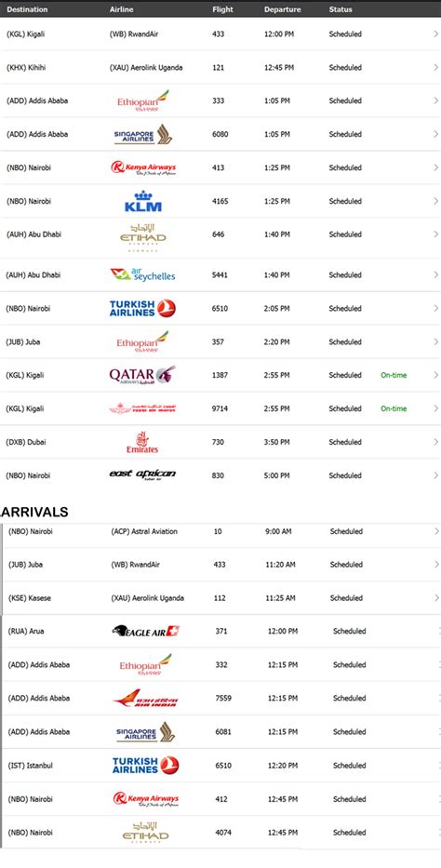Expand the RwandAir 433 Kigali departure chevron
Screen dimensions: 441x868
(436, 33)
